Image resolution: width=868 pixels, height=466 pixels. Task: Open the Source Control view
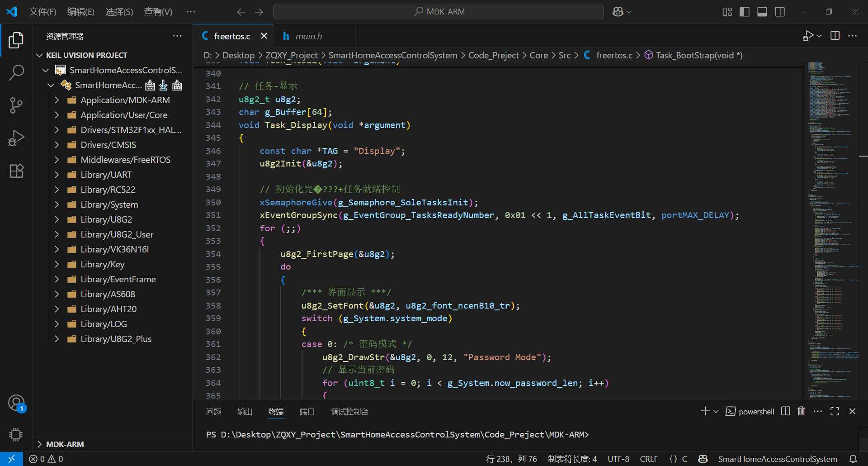(16, 105)
